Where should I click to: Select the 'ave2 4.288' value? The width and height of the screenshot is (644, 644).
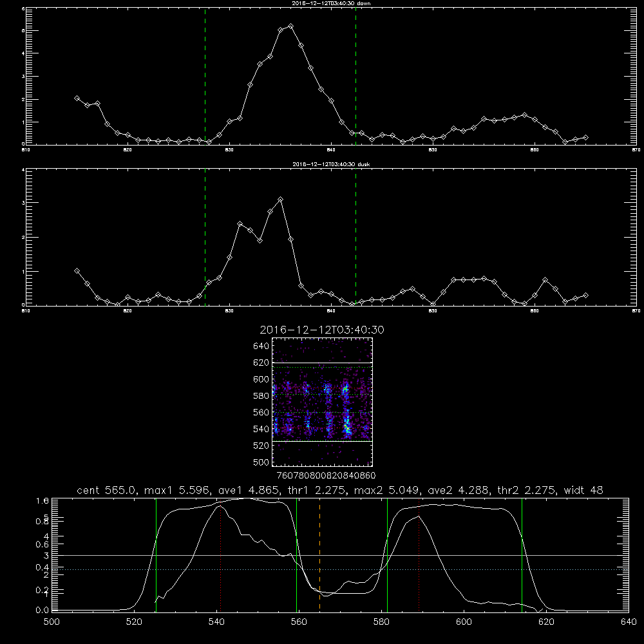460,490
